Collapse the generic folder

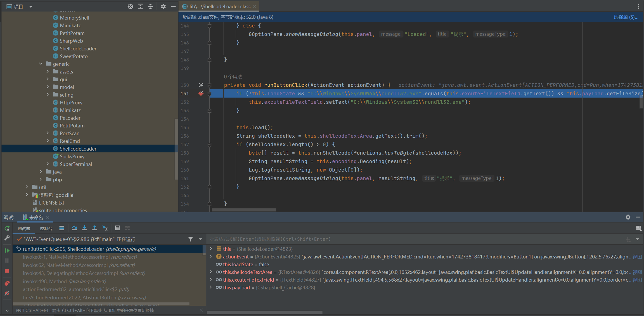pos(41,64)
